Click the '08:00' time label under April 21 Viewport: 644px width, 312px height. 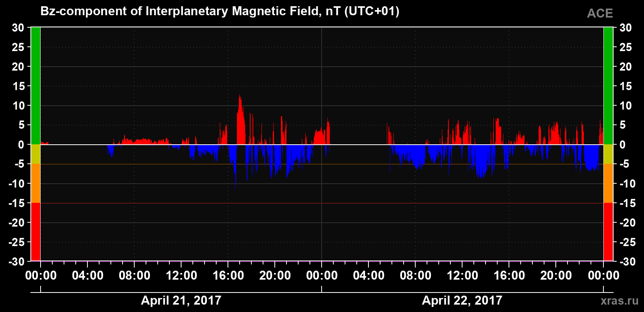[135, 276]
